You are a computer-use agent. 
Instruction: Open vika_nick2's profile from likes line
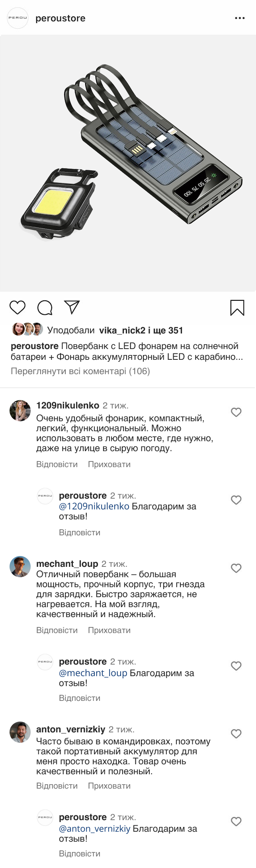[122, 330]
